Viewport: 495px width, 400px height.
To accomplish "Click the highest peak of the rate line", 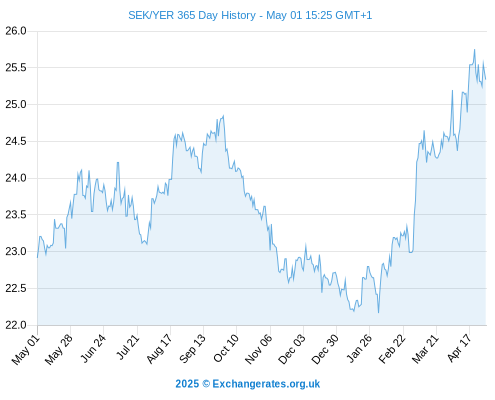I will pos(474,50).
